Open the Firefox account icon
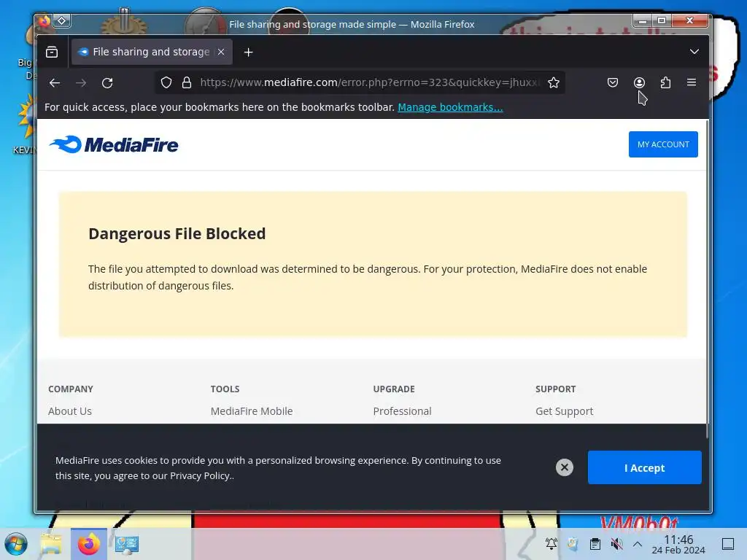 [x=639, y=83]
